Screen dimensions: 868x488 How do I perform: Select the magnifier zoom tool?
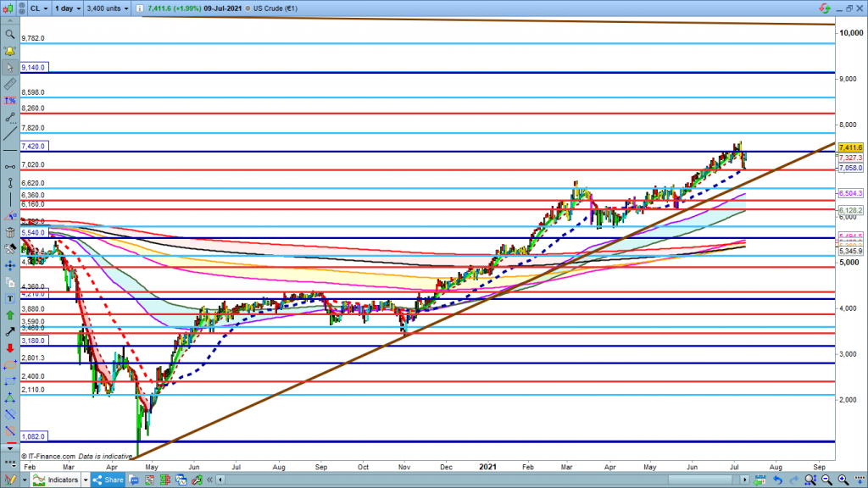click(x=10, y=34)
